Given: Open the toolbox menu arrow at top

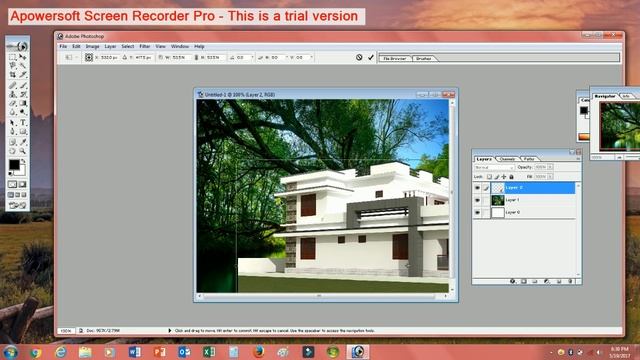Looking at the screenshot, I should tap(23, 47).
